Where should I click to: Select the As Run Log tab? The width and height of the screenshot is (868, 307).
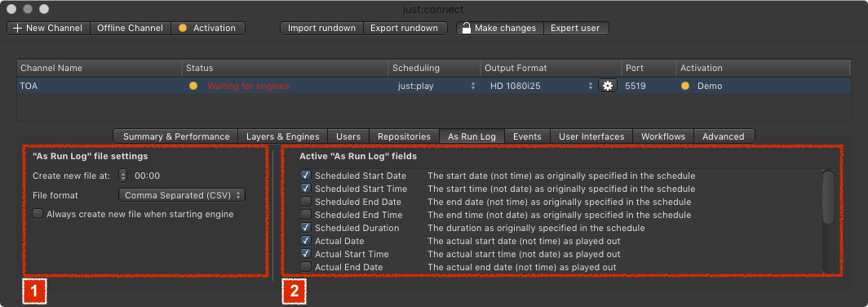click(x=472, y=136)
